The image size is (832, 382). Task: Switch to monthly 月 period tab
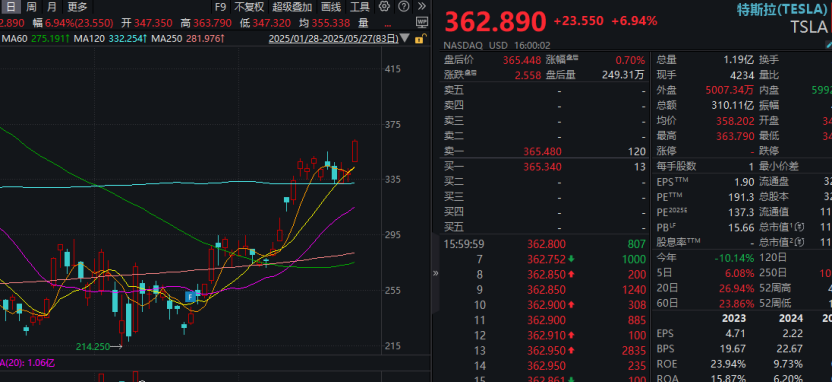click(x=51, y=7)
